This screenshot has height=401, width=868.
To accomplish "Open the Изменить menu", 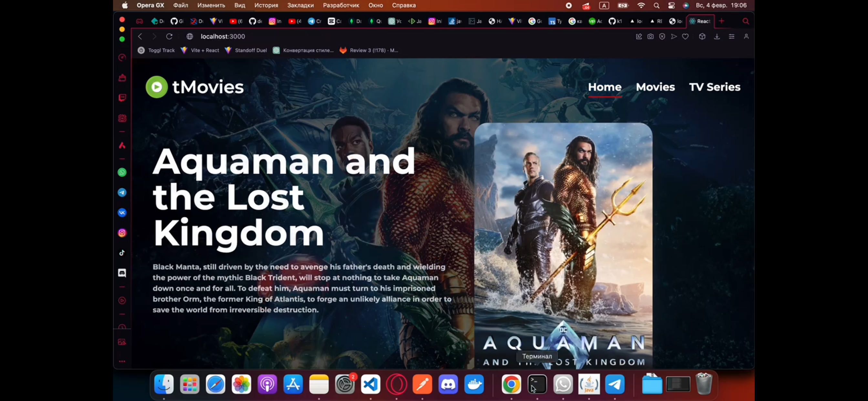I will pyautogui.click(x=211, y=5).
